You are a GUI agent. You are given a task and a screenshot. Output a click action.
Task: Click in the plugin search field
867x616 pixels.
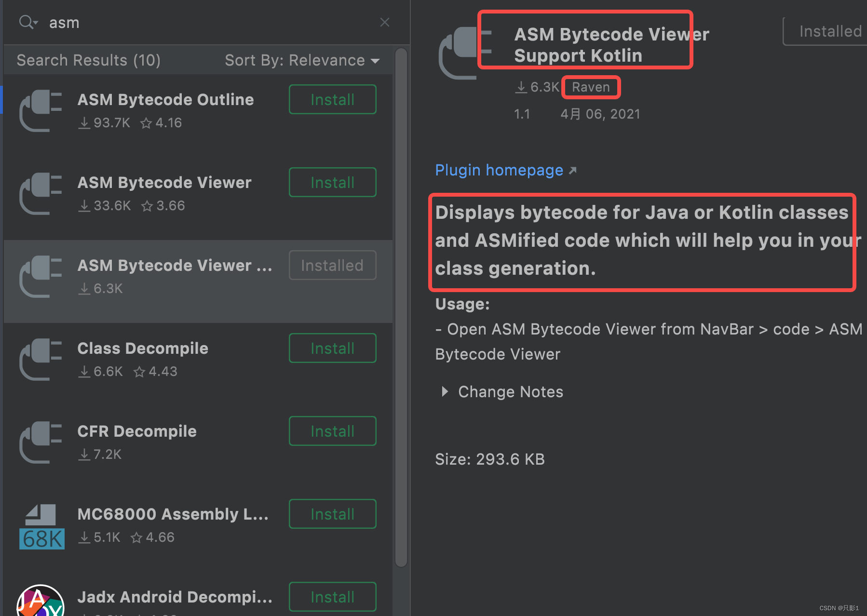tap(207, 23)
